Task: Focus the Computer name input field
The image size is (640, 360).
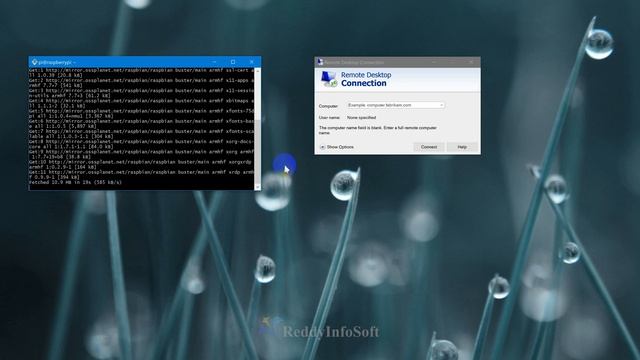Action: coord(395,105)
